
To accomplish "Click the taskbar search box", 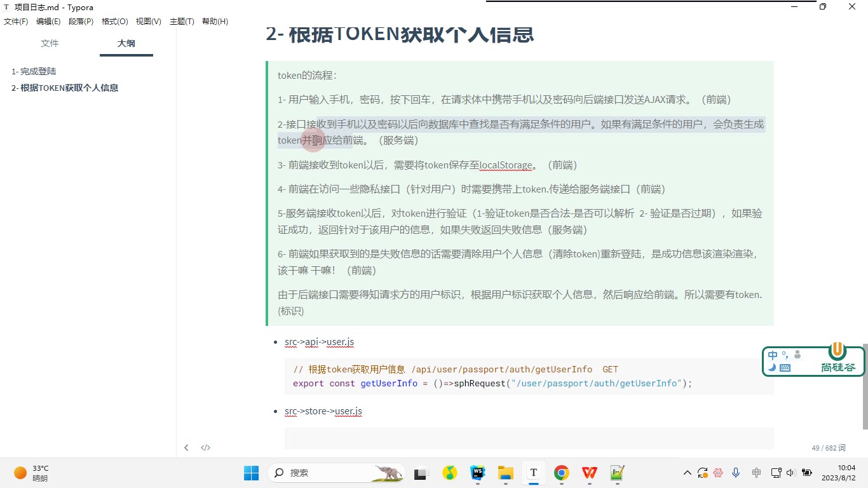I will coord(337,473).
